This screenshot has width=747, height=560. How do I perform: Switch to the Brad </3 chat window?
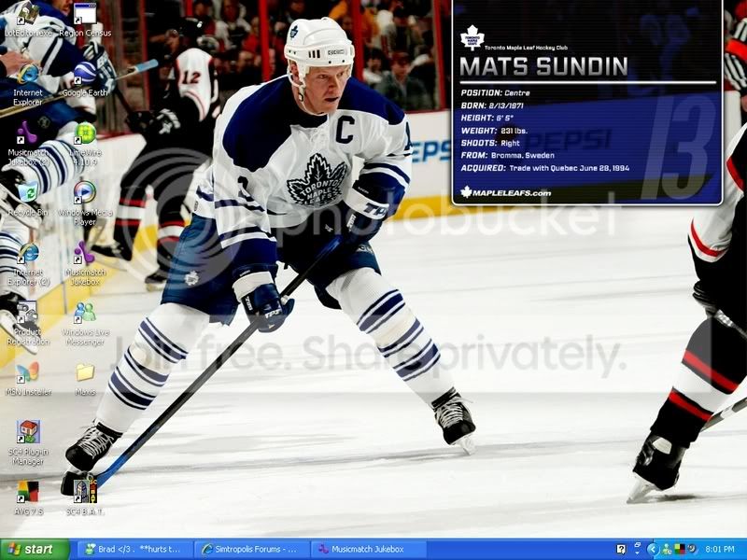134,550
